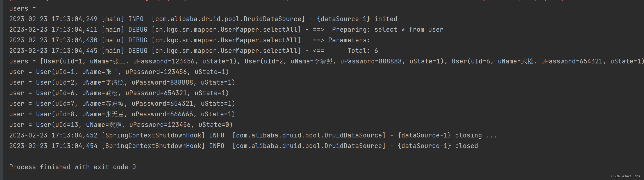
Task: Click the "Preparing: select * from user" text
Action: click(x=387, y=30)
